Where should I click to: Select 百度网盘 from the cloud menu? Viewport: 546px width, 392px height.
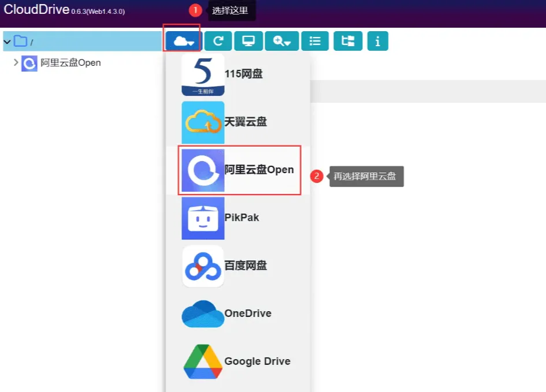[x=238, y=266]
